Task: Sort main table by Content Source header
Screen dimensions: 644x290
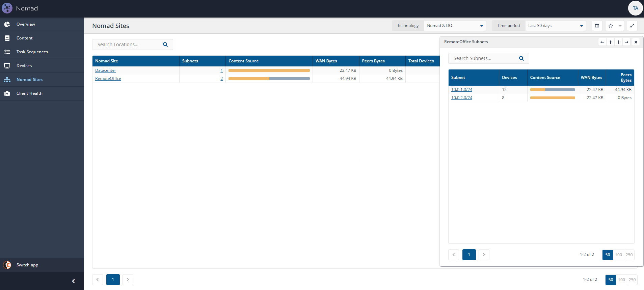Action: [269, 61]
